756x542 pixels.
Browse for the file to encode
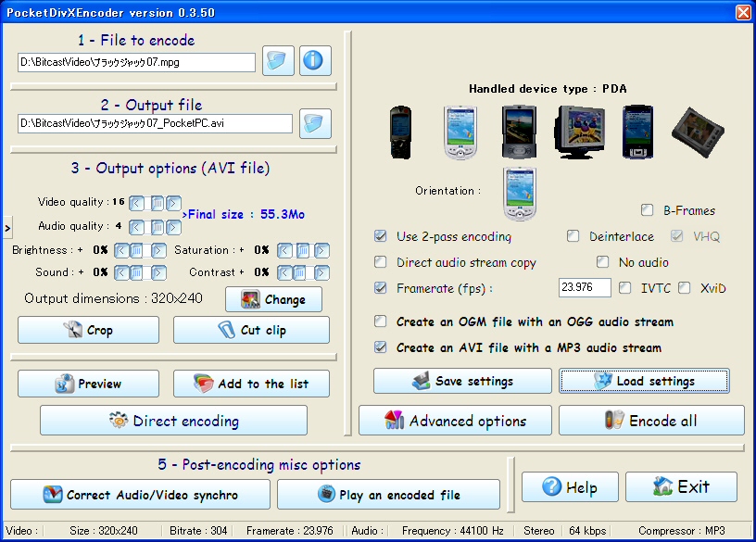click(278, 61)
